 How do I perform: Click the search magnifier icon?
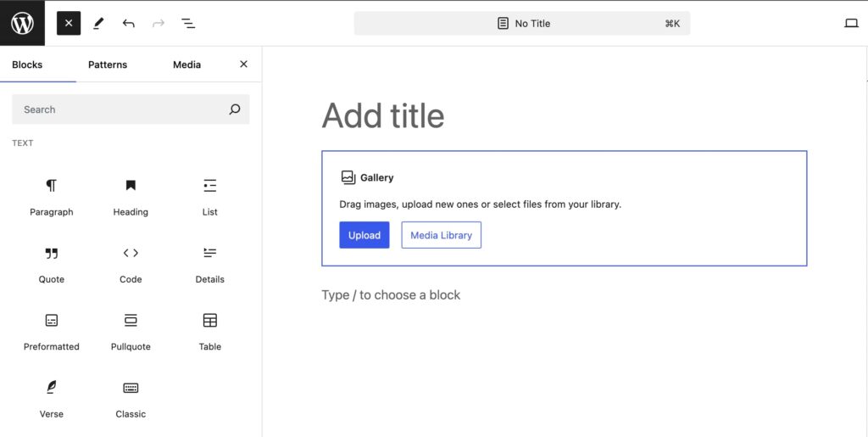(235, 109)
